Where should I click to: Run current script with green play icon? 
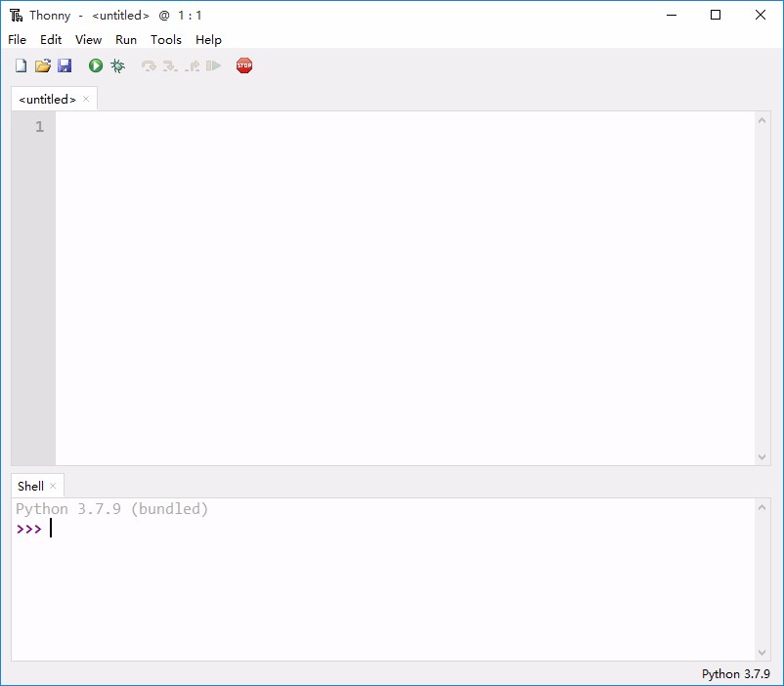point(96,65)
